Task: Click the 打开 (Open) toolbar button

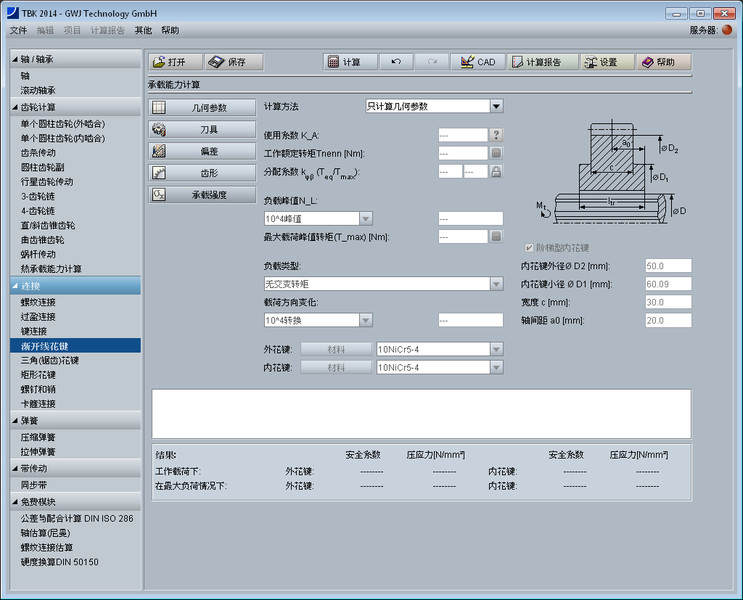Action: click(176, 62)
